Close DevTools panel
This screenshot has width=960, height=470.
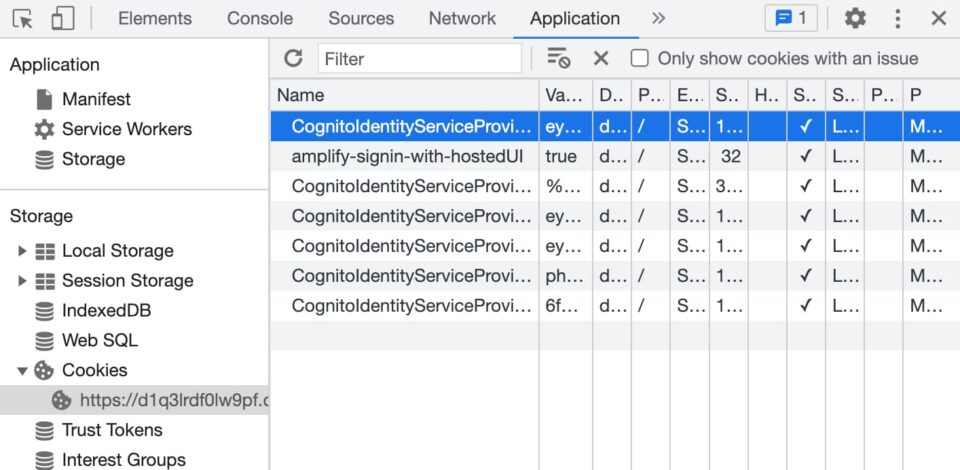939,19
